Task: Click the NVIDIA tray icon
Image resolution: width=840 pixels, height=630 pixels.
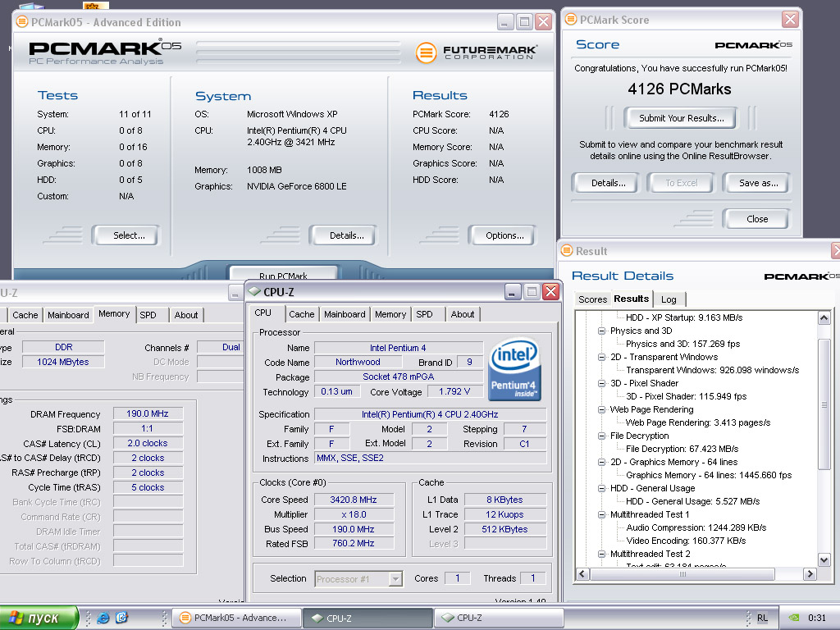Action: pyautogui.click(x=794, y=618)
